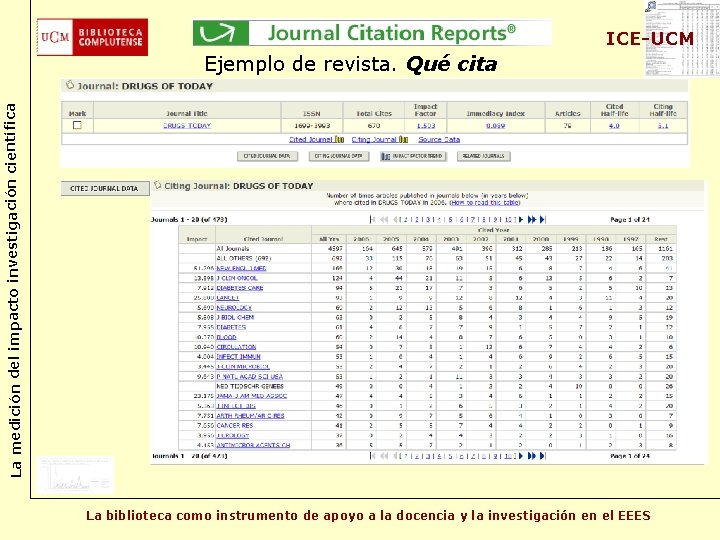Click the Cited Journal column header

click(x=263, y=239)
